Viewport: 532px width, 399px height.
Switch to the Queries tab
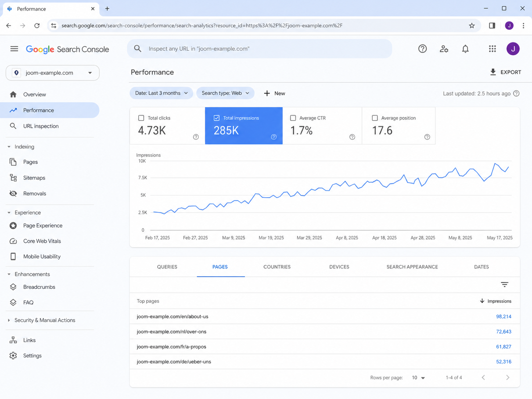(x=167, y=267)
